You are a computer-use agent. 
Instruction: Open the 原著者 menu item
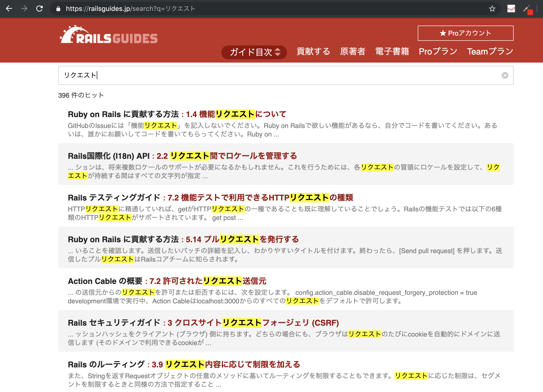(x=353, y=51)
